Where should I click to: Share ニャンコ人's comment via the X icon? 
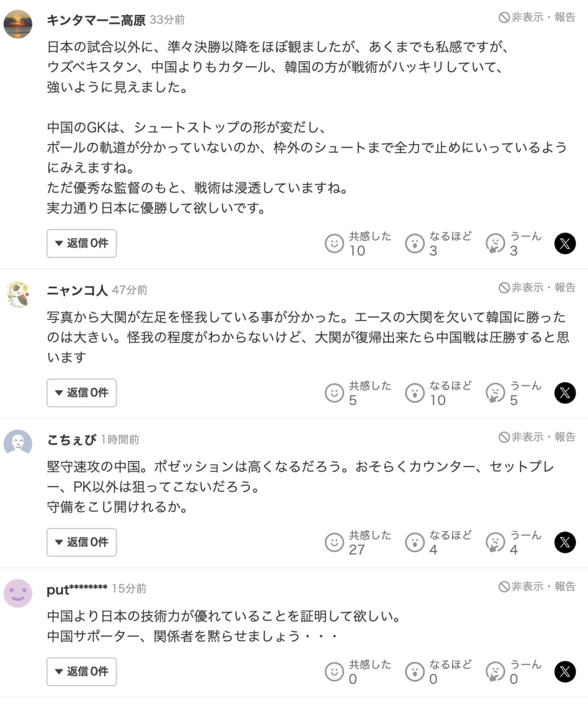[x=565, y=393]
